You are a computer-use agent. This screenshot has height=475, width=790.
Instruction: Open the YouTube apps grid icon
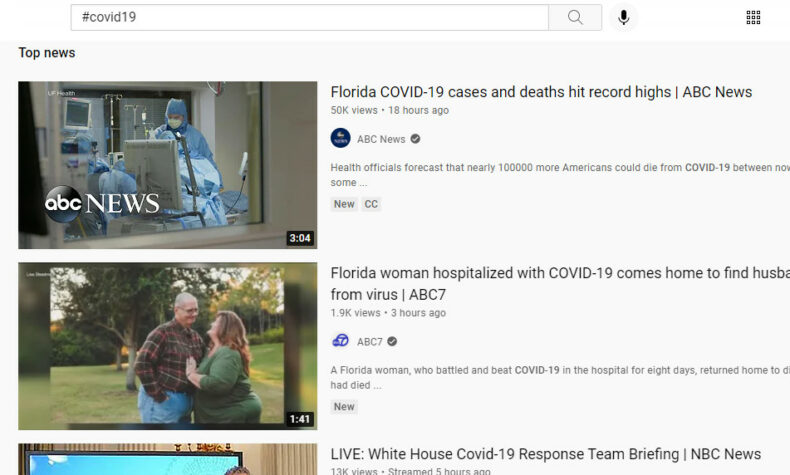[753, 18]
